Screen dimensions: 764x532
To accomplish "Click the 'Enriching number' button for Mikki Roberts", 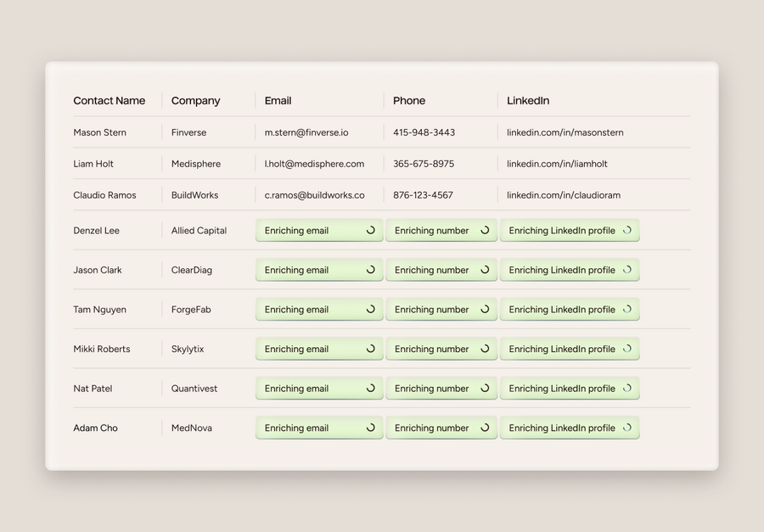I will [441, 349].
